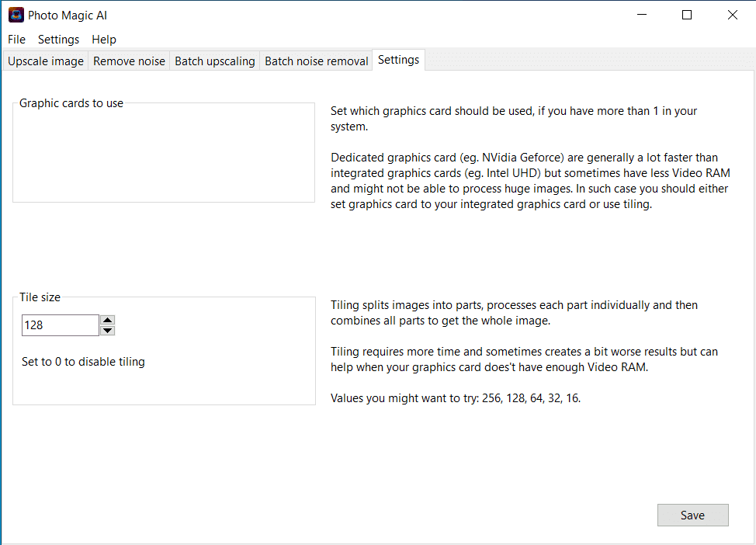Screen dimensions: 756x545
Task: Decrease tile size with the down arrow
Action: click(108, 331)
